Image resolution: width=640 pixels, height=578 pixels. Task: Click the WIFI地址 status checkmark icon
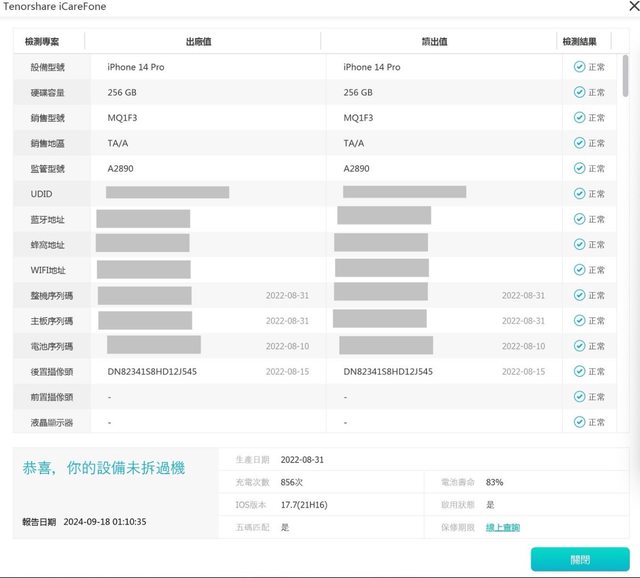(x=579, y=270)
